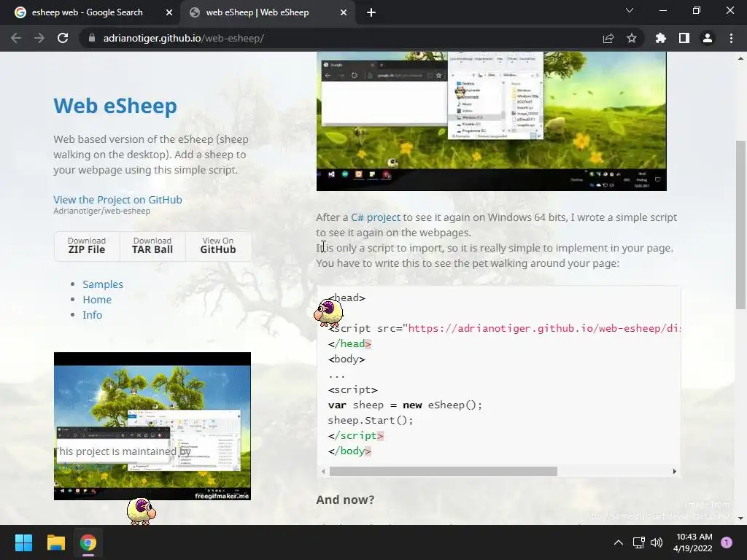Follow the C# project link
747x560 pixels.
coord(376,217)
